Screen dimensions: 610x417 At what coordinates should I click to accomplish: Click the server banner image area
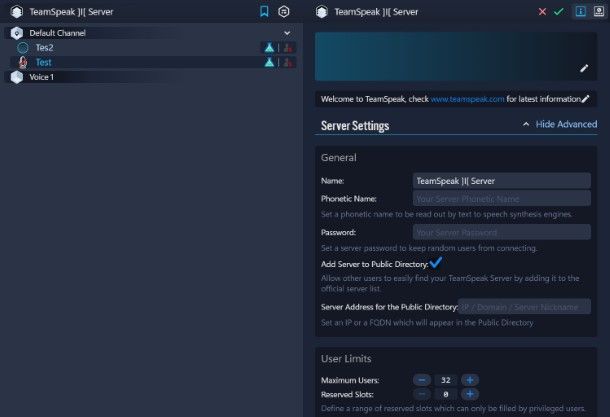[456, 57]
